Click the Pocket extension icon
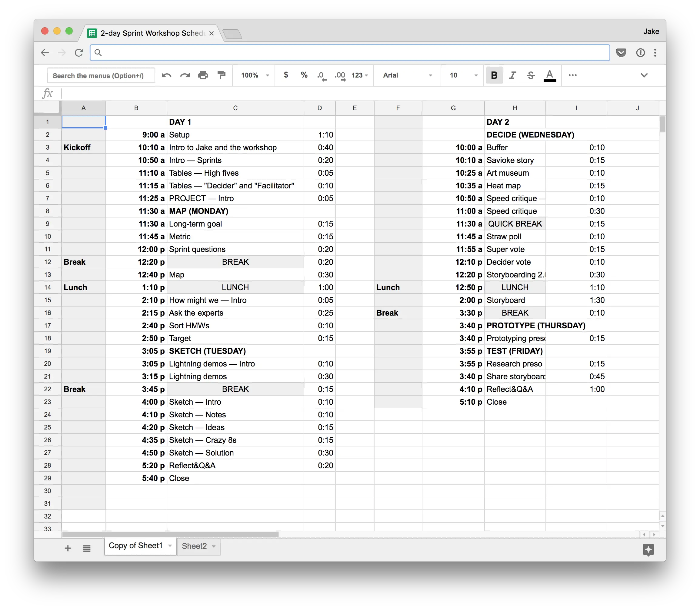The image size is (700, 610). (621, 53)
